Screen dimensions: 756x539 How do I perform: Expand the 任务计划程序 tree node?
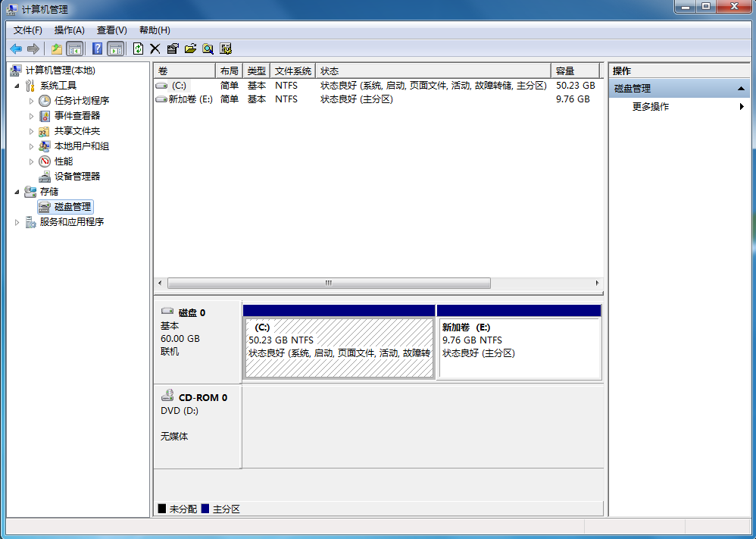(x=32, y=101)
